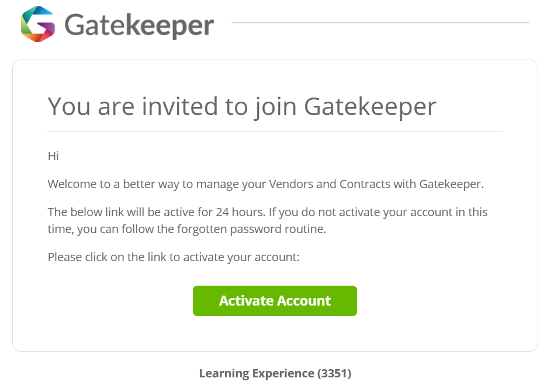Select the word Gatekeeper in the heading
547x392 pixels.
(x=370, y=107)
